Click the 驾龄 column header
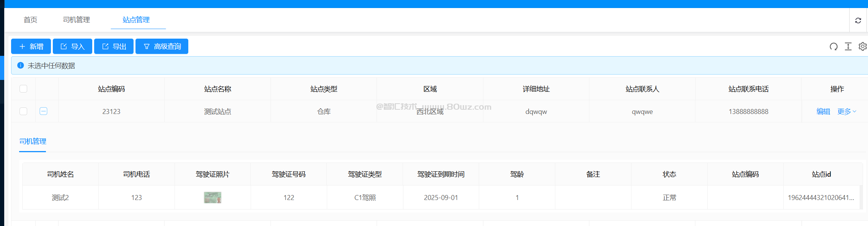Image resolution: width=868 pixels, height=226 pixels. click(x=517, y=174)
